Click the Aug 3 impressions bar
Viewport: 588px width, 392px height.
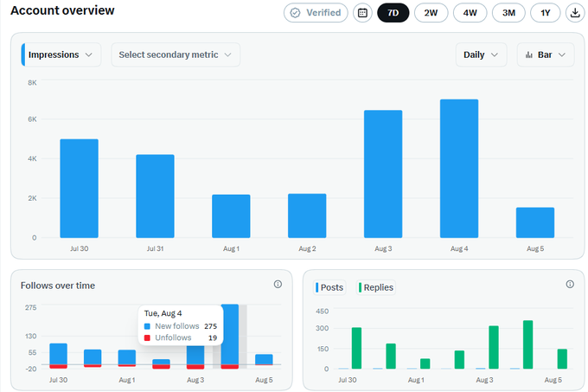383,174
